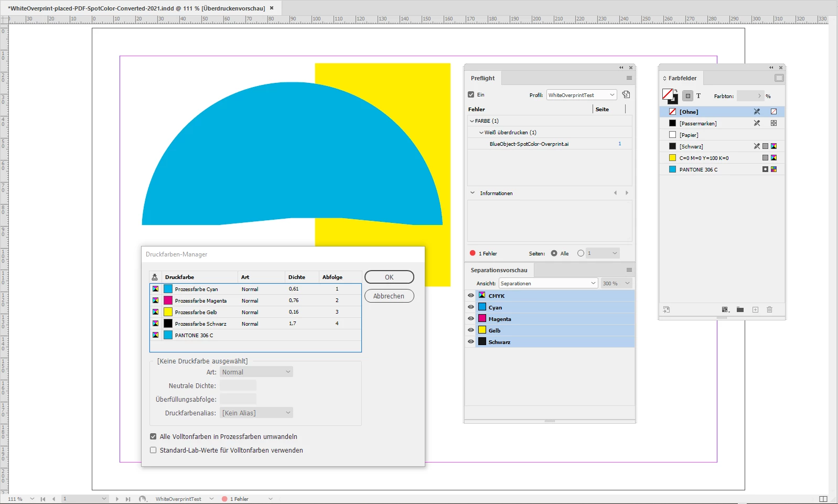Open the Separationsvorschau panel flyout menu

pyautogui.click(x=629, y=270)
